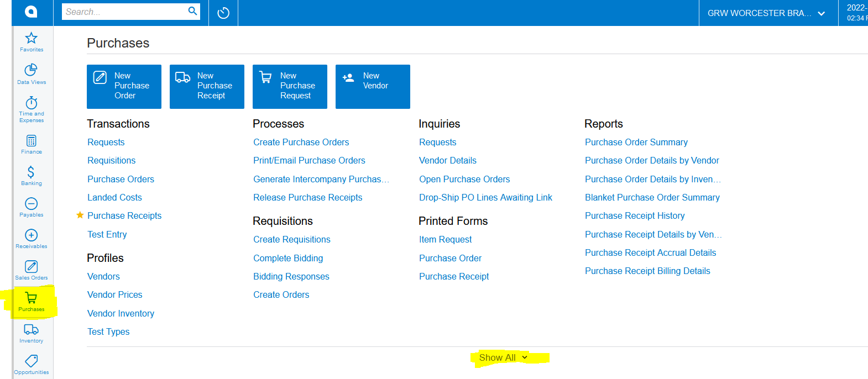Open Favorites in the sidebar
Screen dimensions: 868x379
click(32, 42)
